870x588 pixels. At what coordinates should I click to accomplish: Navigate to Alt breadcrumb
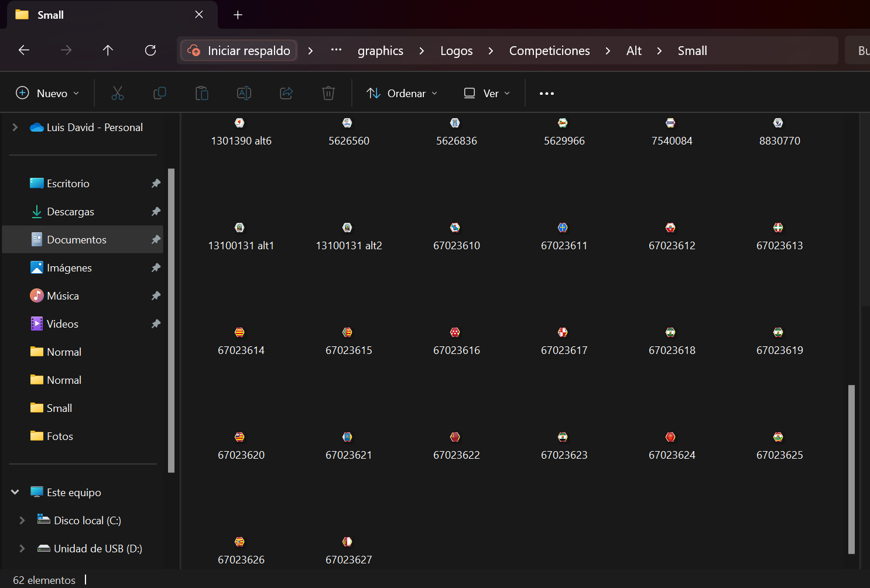634,51
